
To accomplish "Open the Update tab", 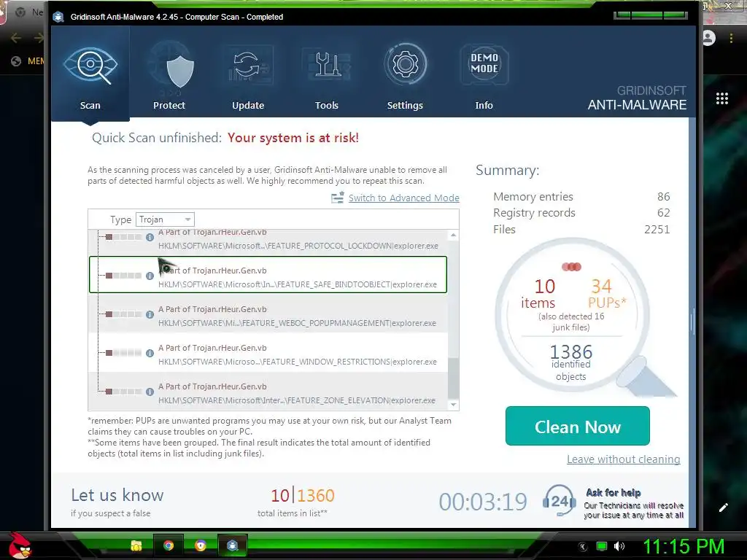I will [x=248, y=76].
